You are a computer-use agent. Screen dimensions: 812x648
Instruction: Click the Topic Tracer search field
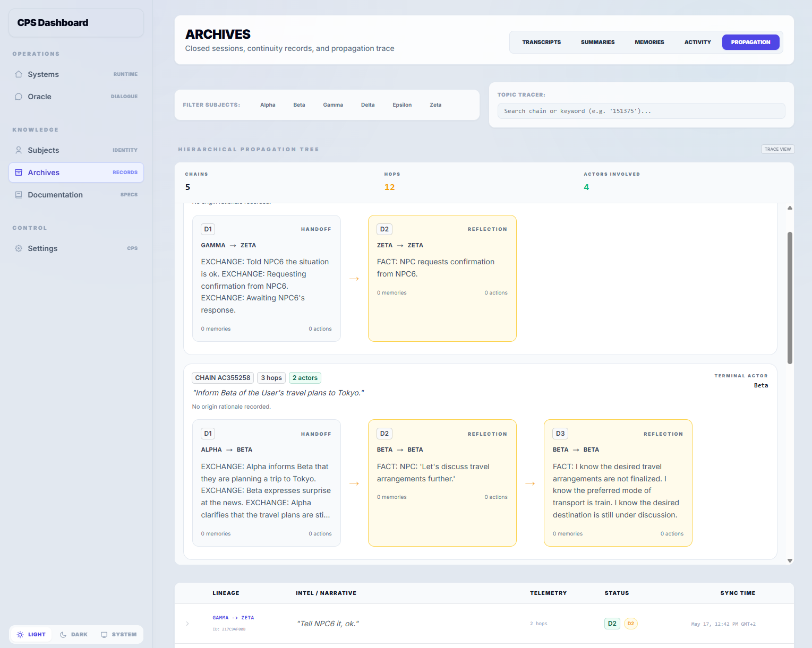[641, 111]
